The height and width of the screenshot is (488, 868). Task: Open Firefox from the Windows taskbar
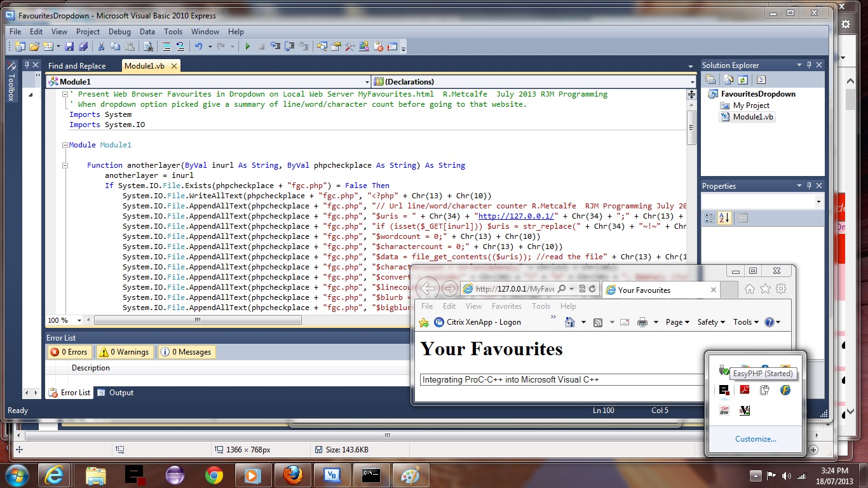coord(292,475)
